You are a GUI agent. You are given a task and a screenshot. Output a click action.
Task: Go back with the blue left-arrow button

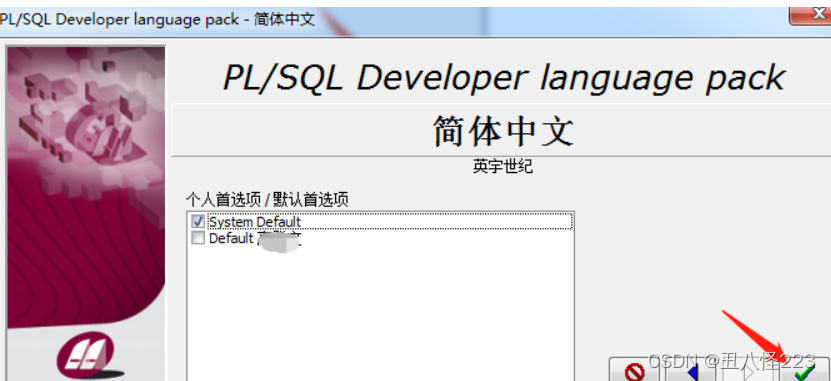click(691, 370)
